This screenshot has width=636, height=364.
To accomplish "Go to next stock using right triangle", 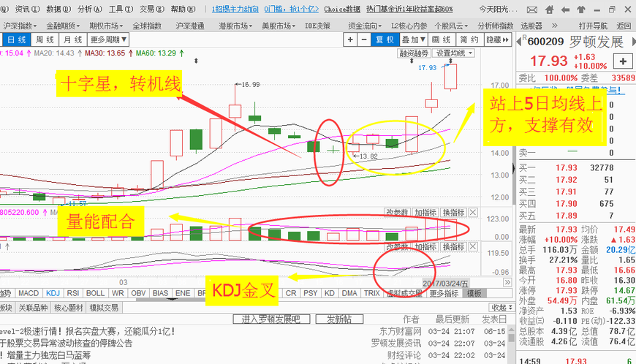I will 634,42.
